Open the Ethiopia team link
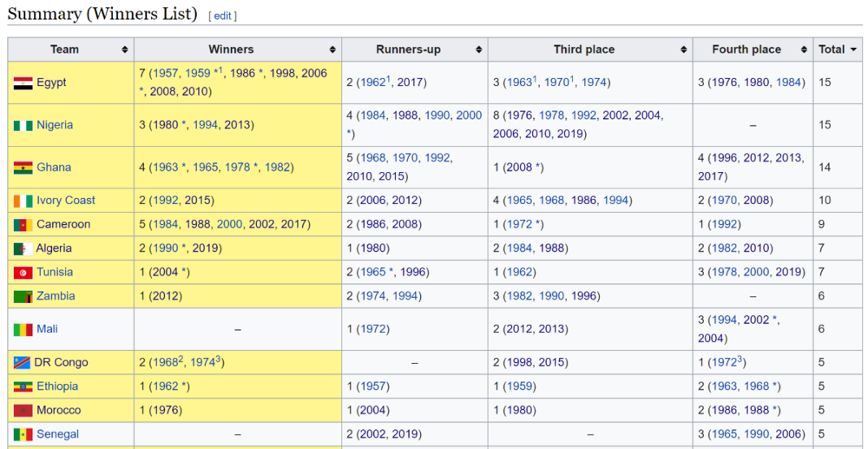 (x=57, y=386)
